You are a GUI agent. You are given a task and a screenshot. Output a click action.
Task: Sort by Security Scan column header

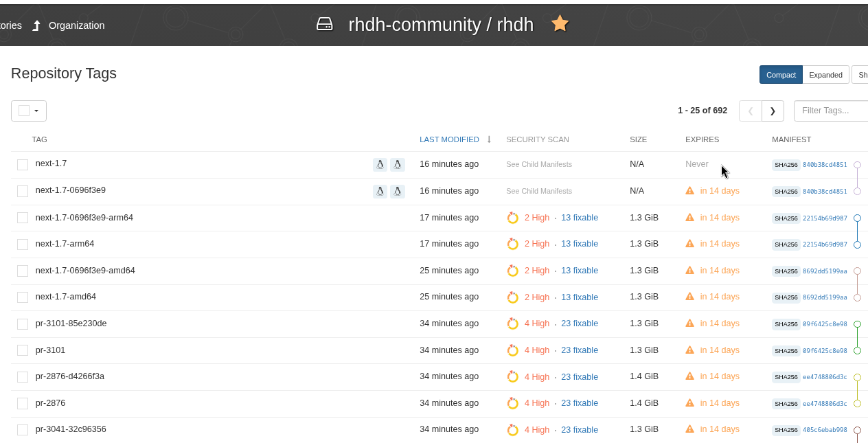click(538, 139)
